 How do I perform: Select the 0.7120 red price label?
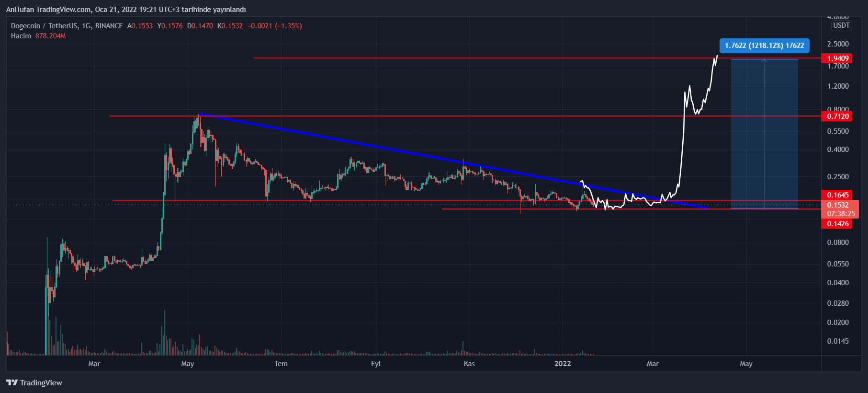point(837,116)
